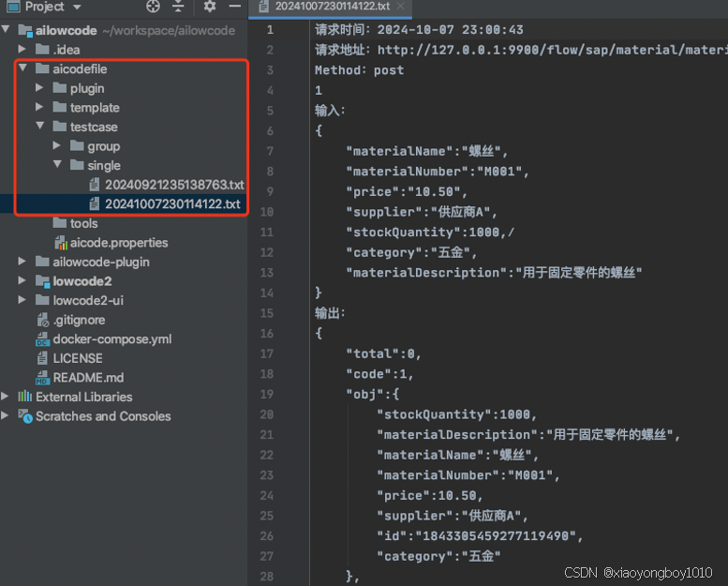Click the aicode.properties file icon

(x=61, y=243)
